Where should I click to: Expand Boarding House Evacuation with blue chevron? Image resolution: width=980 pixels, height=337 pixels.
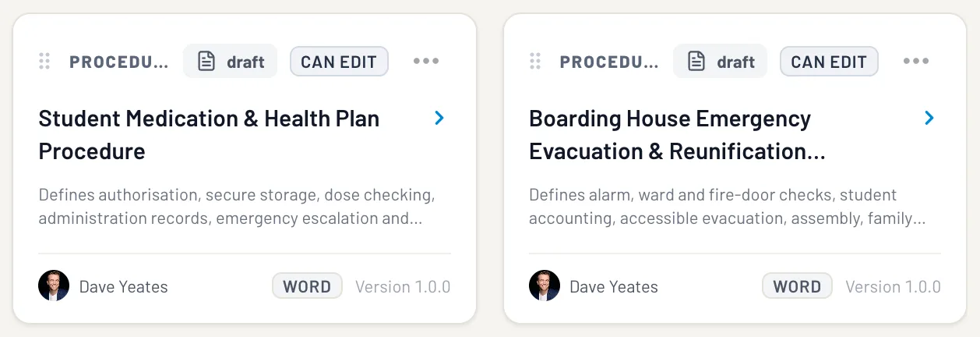pyautogui.click(x=929, y=118)
